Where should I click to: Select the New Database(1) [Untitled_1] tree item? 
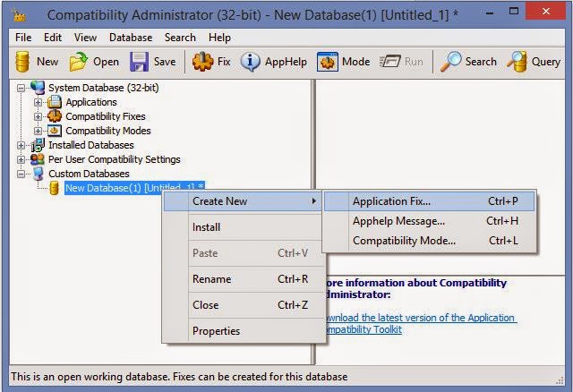134,188
